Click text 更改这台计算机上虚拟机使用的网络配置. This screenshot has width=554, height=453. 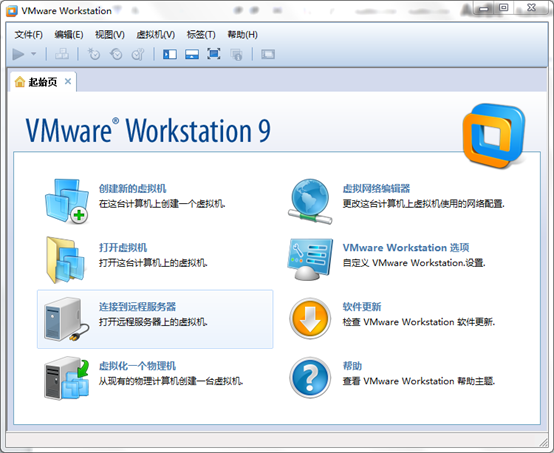424,204
